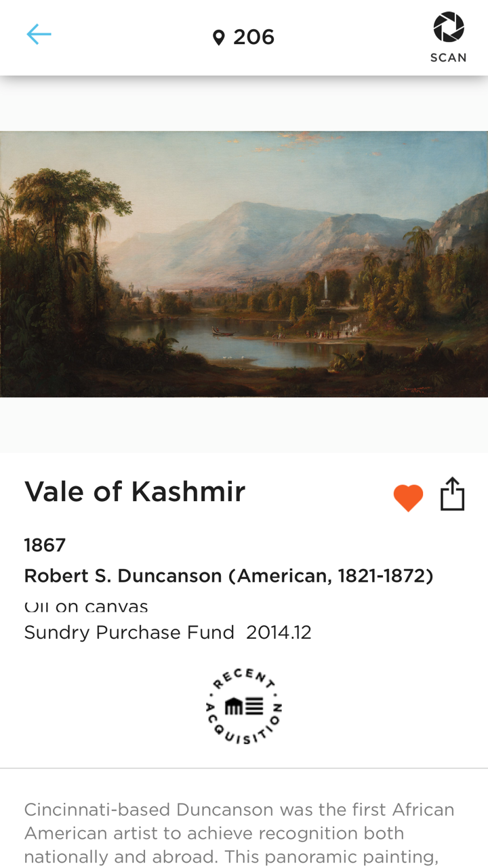Share the artwork using the share icon
Screen dimensions: 488x868
pyautogui.click(x=452, y=493)
